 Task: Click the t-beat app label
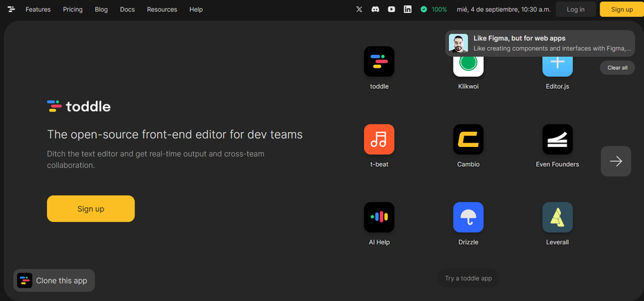click(x=379, y=164)
